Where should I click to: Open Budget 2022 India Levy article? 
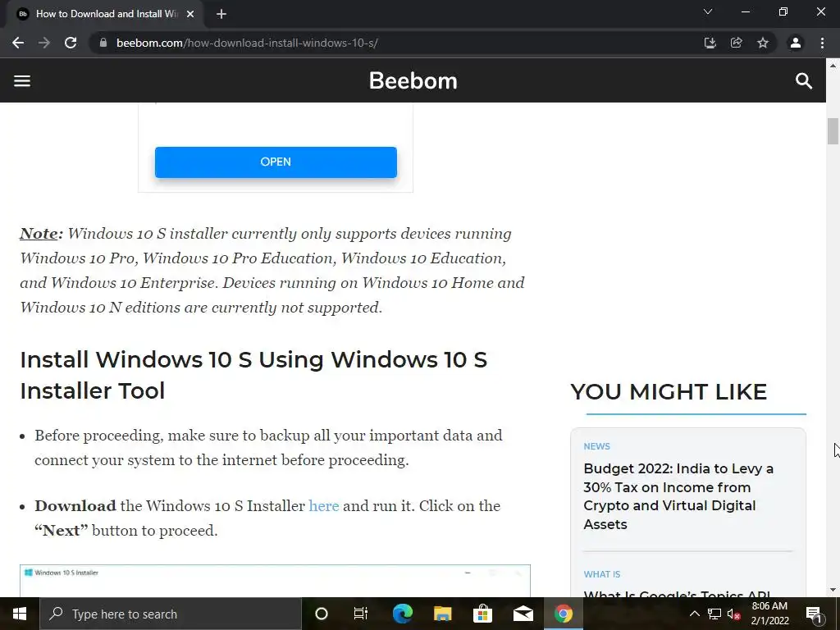[678, 496]
